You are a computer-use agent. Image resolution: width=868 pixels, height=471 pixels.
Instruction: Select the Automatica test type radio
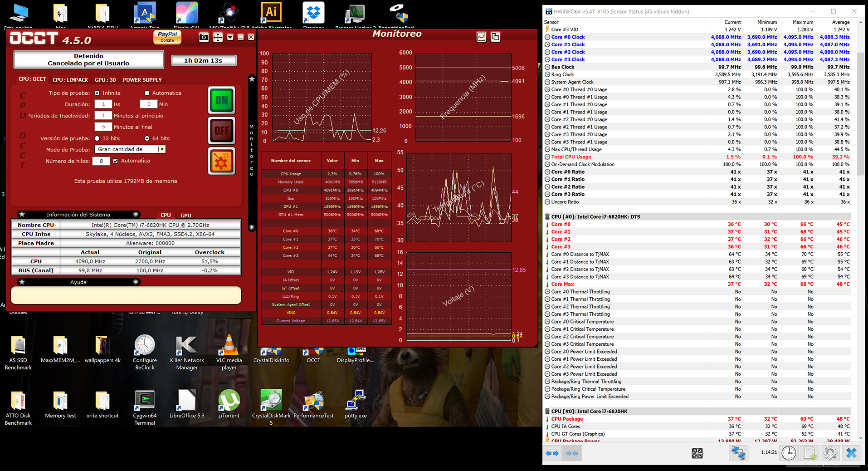[x=147, y=93]
